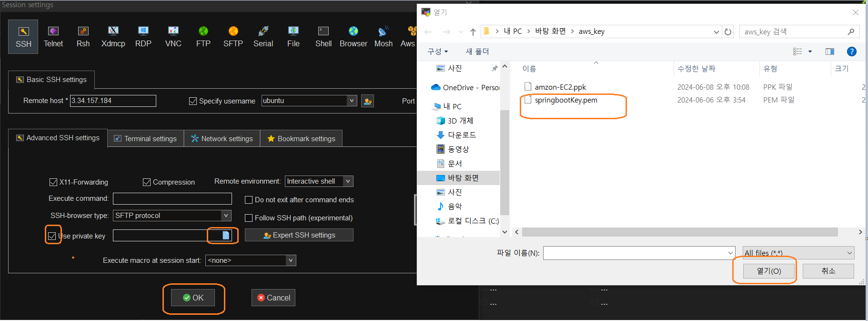Choose the RDP session type
The image size is (868, 321).
tap(143, 37)
